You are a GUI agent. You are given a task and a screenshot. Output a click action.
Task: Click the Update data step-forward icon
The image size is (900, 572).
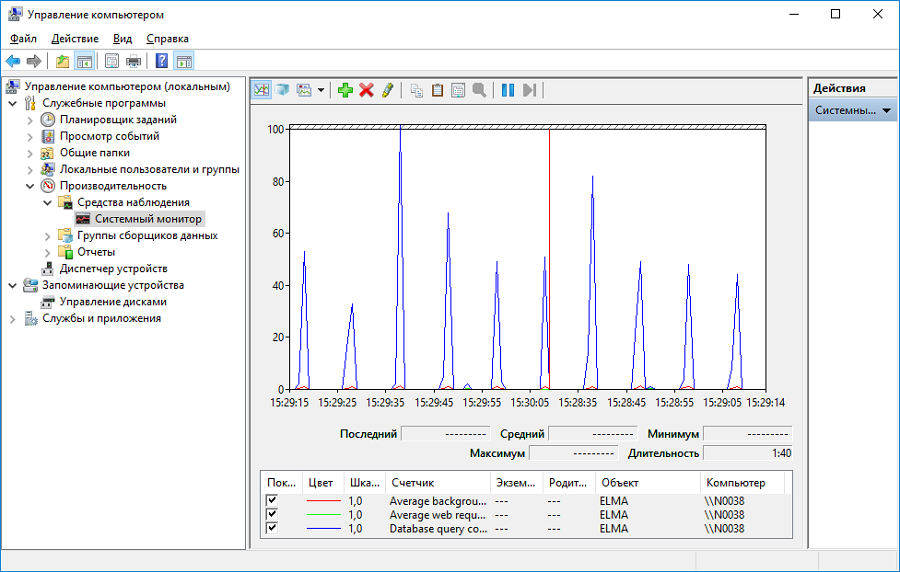coord(529,90)
